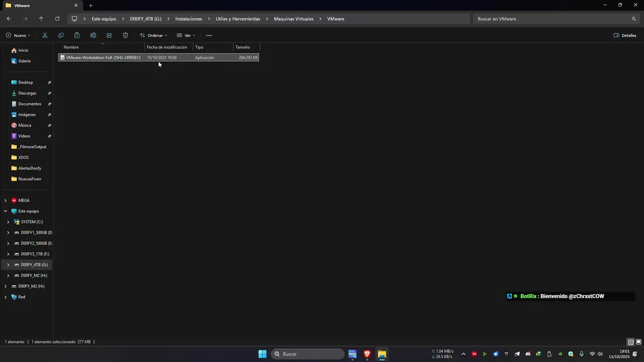Open Desktop quick access folder
644x362 pixels.
click(25, 82)
